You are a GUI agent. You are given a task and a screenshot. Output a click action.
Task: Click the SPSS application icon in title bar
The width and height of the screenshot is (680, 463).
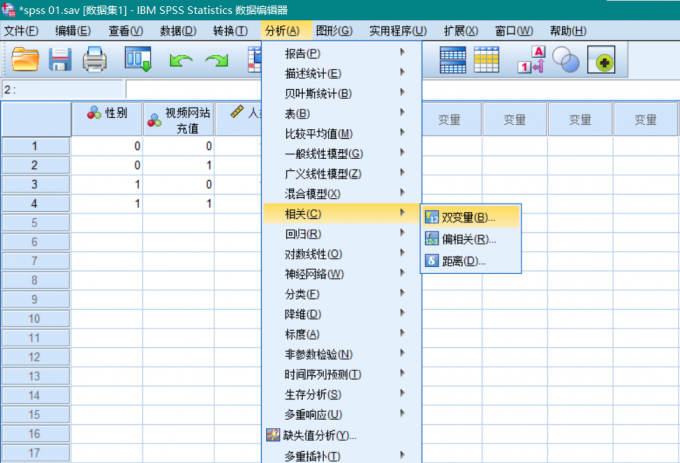click(x=8, y=9)
